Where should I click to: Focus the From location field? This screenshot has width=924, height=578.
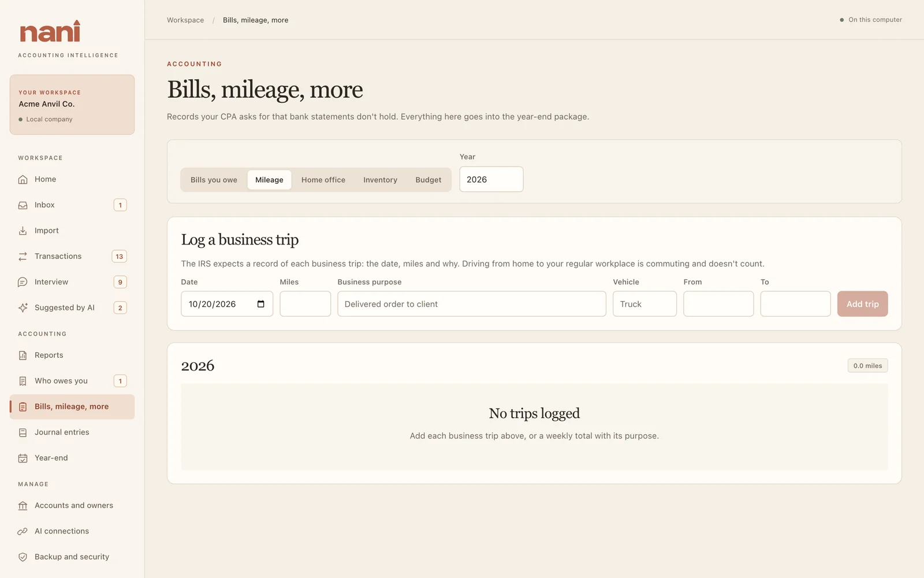point(718,304)
